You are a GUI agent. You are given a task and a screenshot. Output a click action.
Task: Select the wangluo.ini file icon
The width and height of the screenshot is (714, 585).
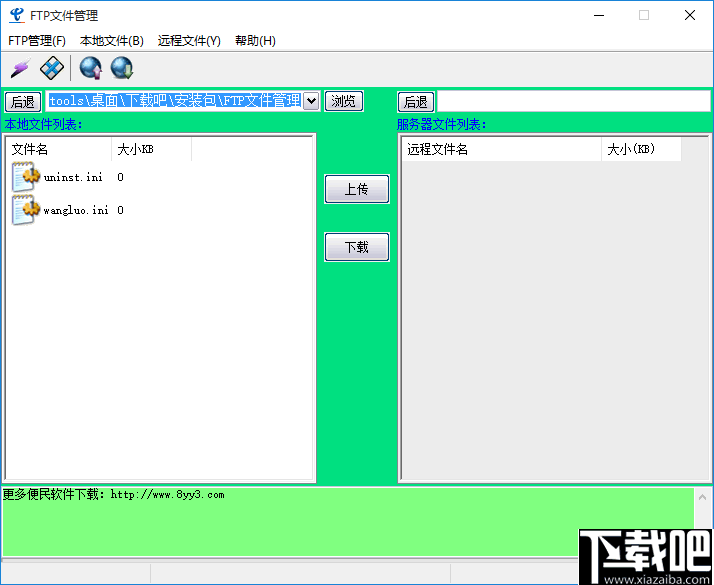pos(26,210)
